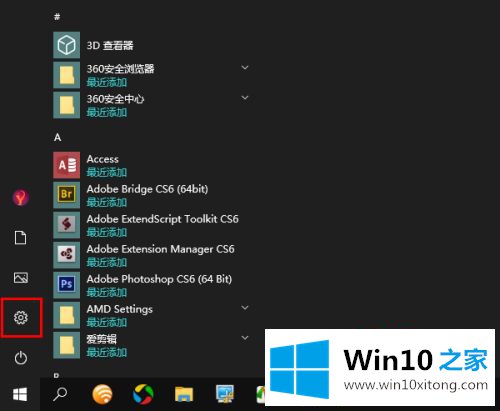Select the Access app name
The image size is (500, 411).
[x=102, y=159]
